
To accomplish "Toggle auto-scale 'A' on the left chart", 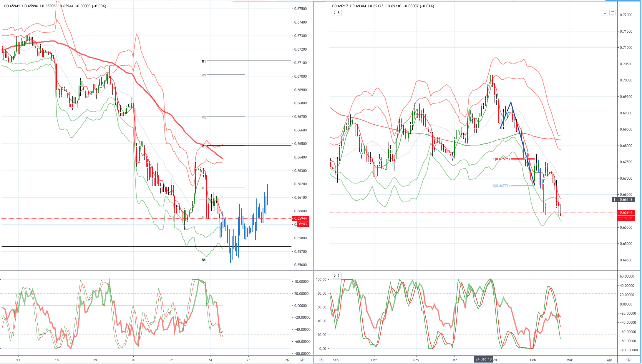I will pos(302,360).
